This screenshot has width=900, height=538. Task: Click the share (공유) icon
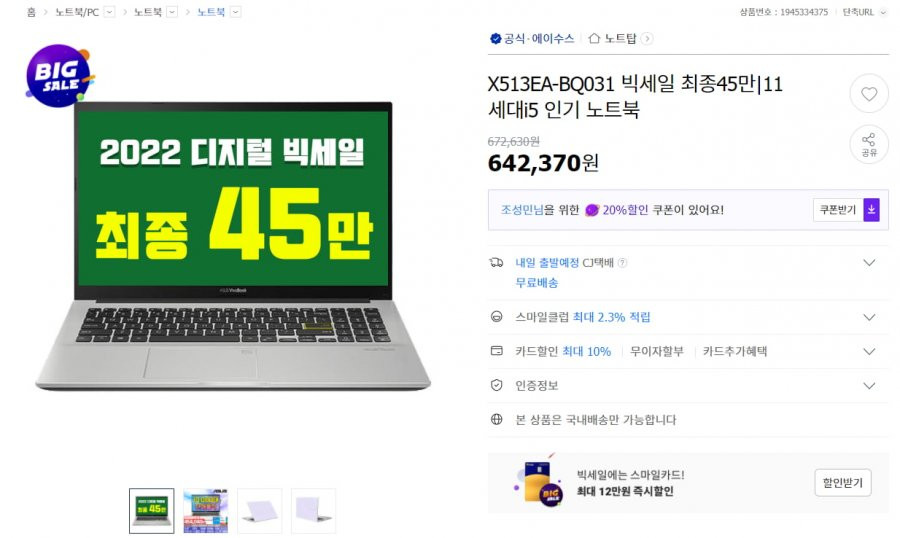tap(869, 145)
